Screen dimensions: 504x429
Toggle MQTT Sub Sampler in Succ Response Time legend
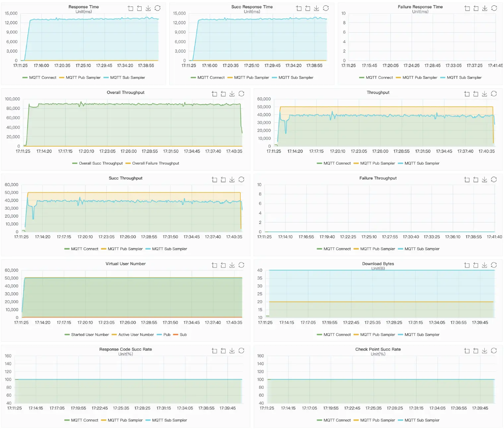(x=292, y=78)
